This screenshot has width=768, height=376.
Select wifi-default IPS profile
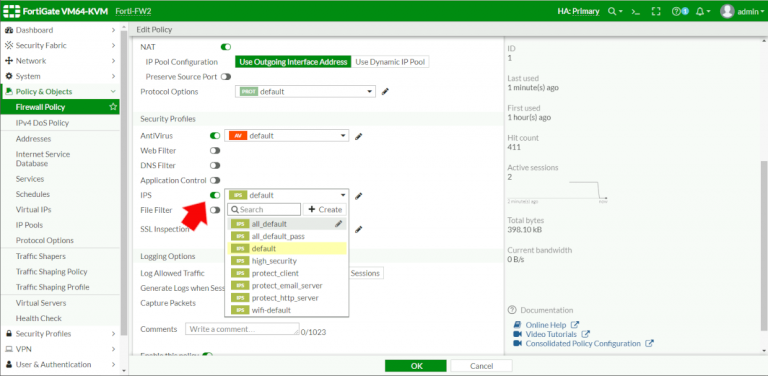pyautogui.click(x=288, y=310)
